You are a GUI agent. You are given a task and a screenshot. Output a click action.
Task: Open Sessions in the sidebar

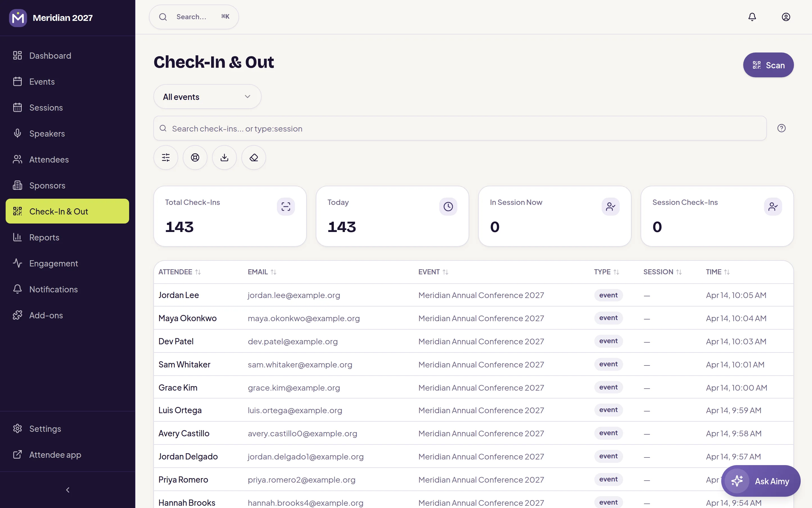tap(67, 108)
